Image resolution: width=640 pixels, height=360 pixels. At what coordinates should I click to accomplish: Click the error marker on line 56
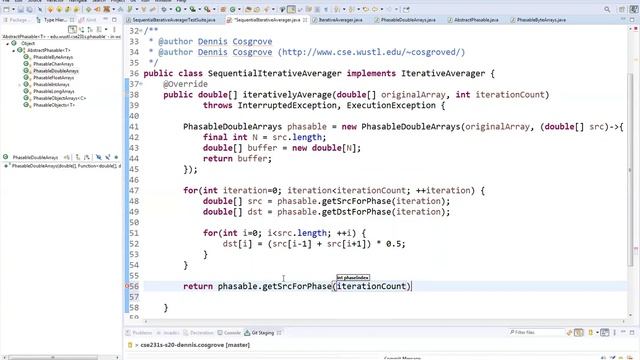point(127,287)
